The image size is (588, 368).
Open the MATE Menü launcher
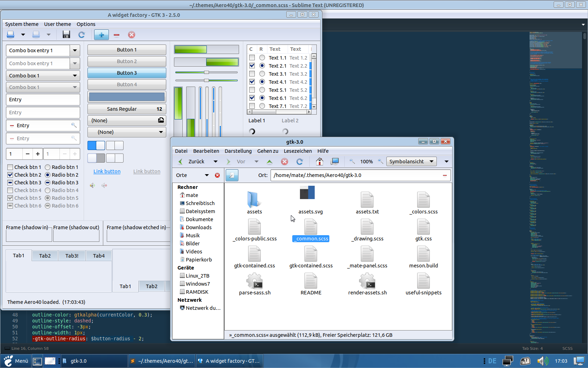point(16,361)
